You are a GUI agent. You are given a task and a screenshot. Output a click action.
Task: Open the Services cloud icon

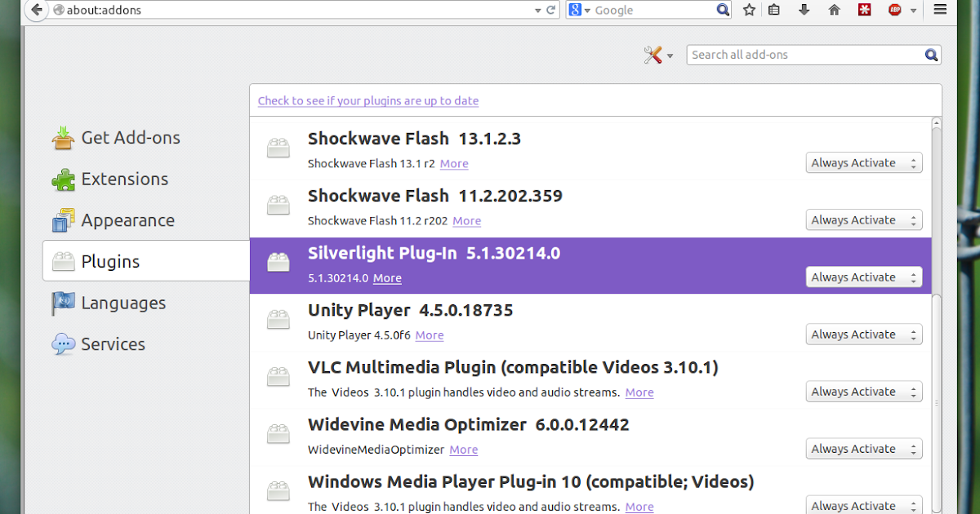61,343
